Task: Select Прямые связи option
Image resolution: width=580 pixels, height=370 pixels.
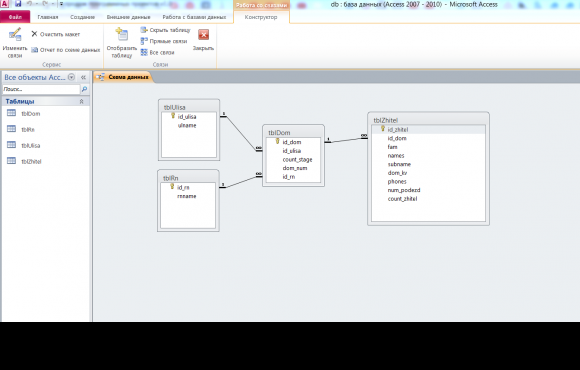Action: click(164, 41)
